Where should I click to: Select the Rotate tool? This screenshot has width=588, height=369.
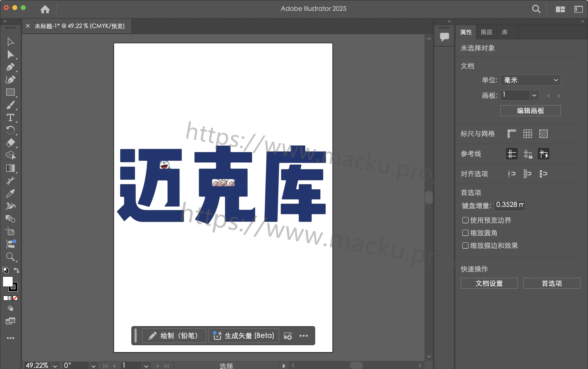10,130
